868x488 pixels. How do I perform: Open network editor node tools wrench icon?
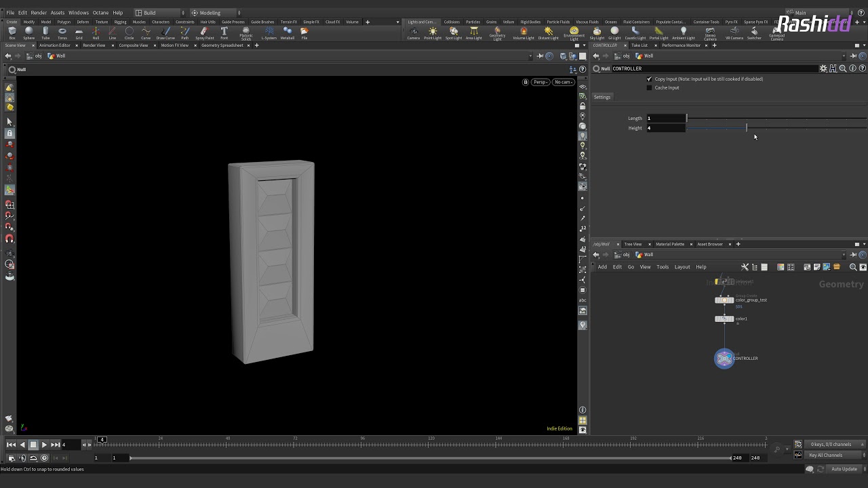click(745, 267)
